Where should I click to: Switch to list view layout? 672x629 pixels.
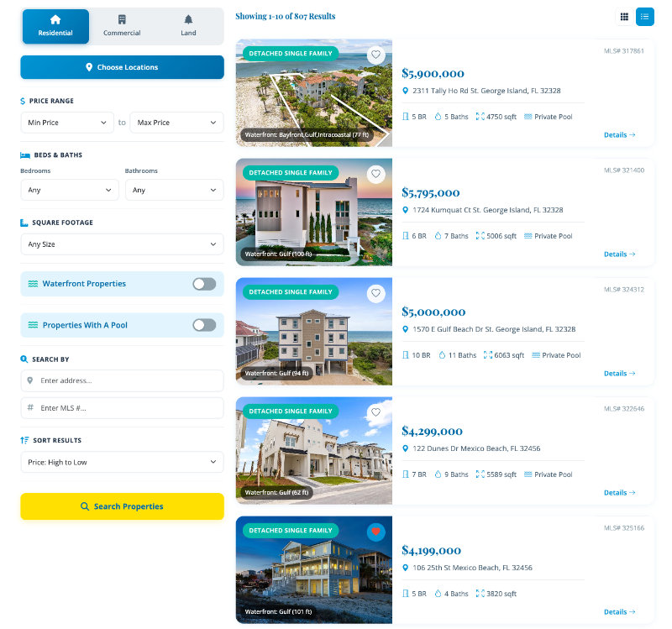click(644, 16)
